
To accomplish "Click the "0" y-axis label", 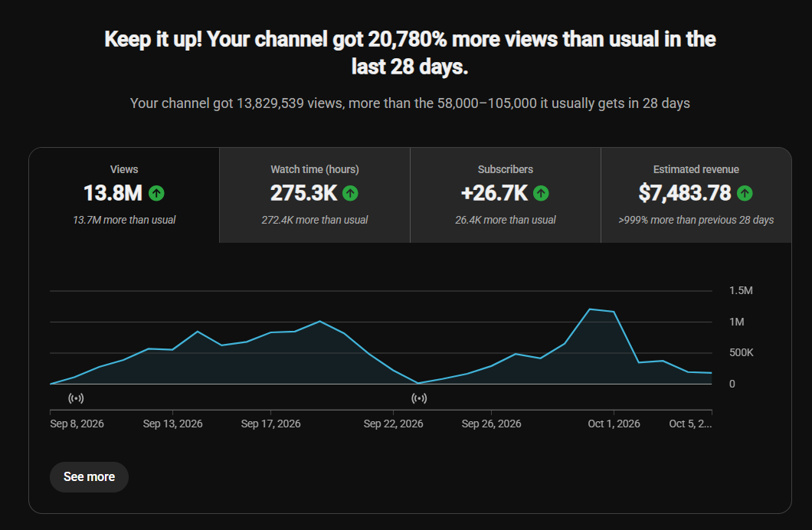I will pos(732,384).
